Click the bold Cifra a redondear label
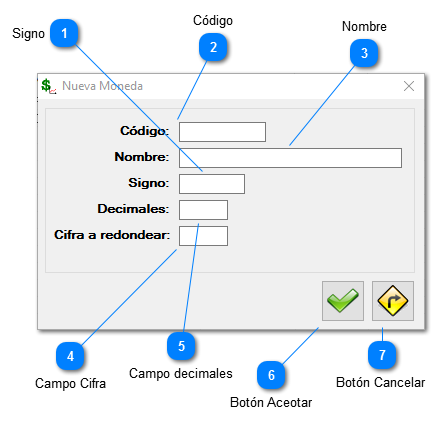 click(x=112, y=235)
